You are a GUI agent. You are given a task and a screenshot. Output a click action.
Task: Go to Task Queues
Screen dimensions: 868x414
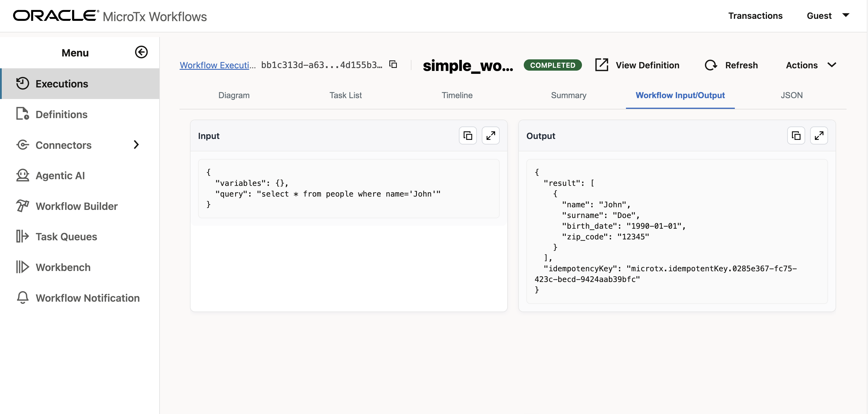click(80, 237)
